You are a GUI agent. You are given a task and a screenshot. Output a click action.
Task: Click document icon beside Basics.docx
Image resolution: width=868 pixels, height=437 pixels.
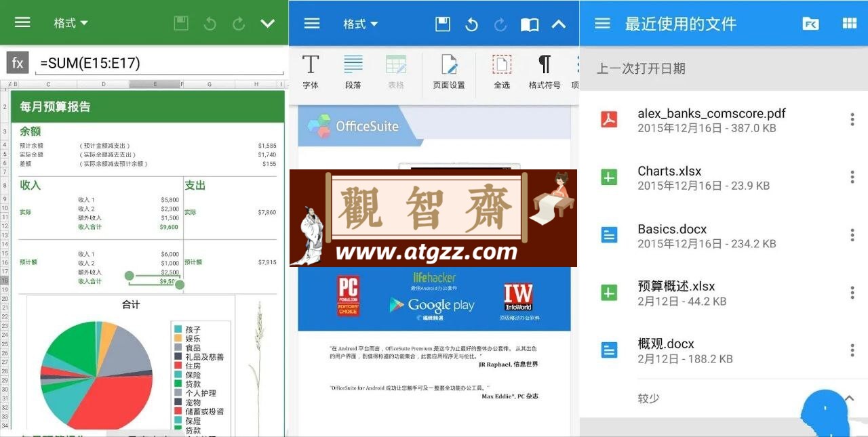610,235
